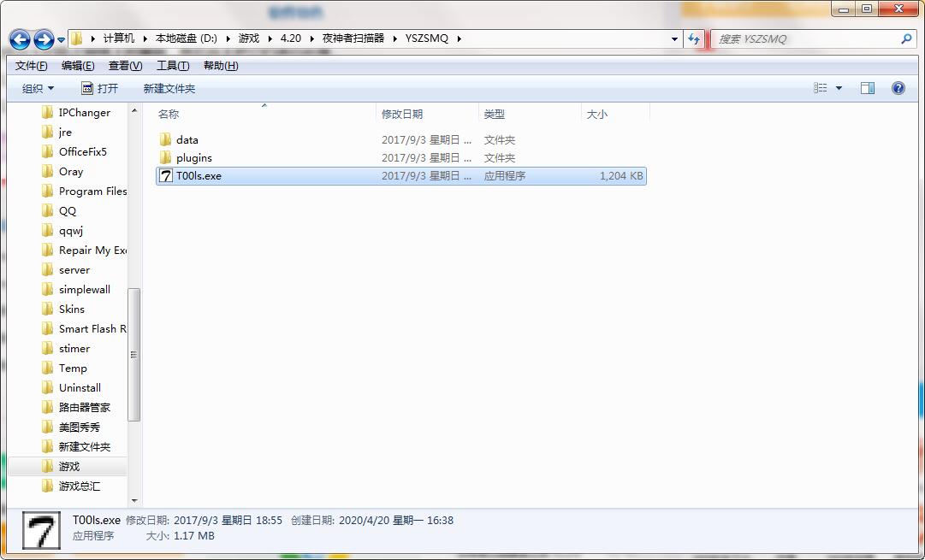Select stimer folder in tree
This screenshot has height=560, width=925.
coord(67,348)
